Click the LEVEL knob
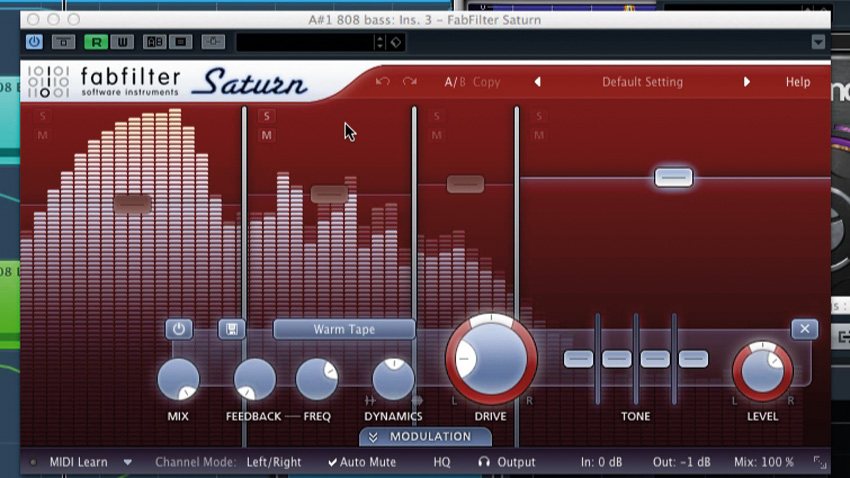 tap(763, 371)
